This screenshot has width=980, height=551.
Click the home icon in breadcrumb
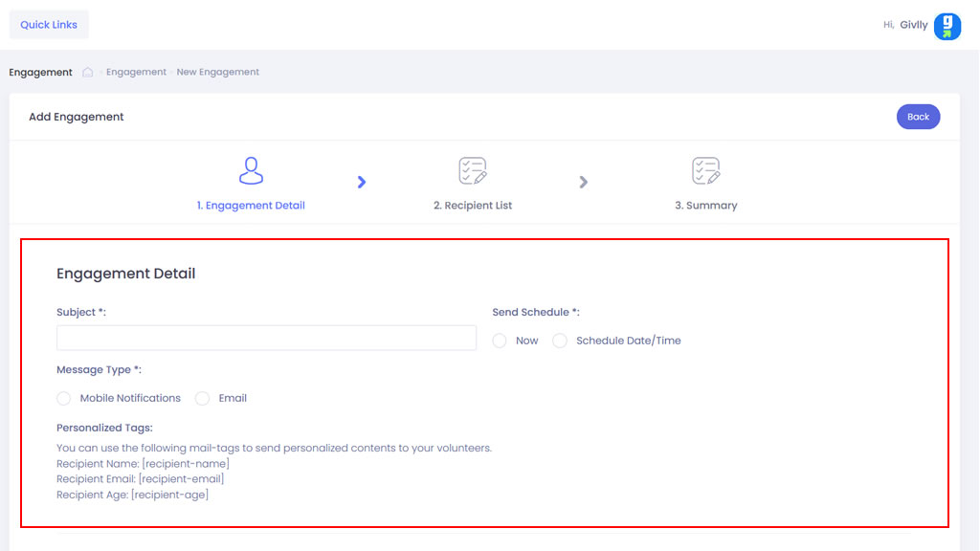88,73
